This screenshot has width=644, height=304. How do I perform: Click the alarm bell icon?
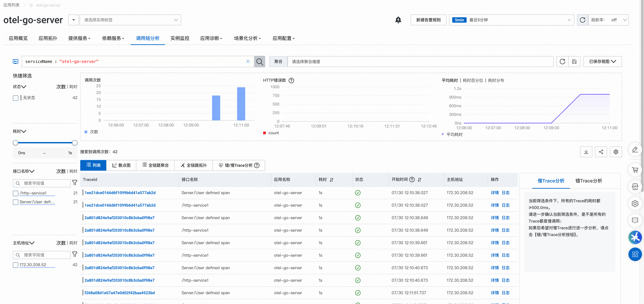tap(398, 20)
